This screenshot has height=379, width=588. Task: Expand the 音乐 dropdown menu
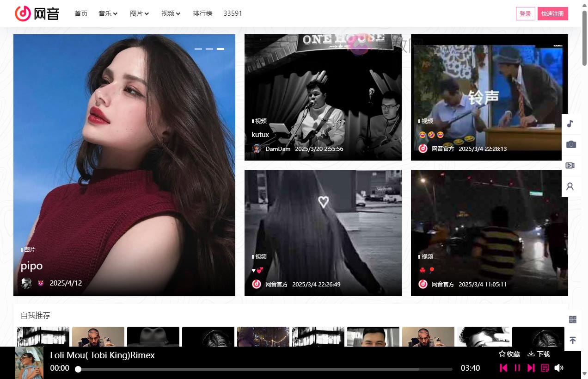click(108, 13)
